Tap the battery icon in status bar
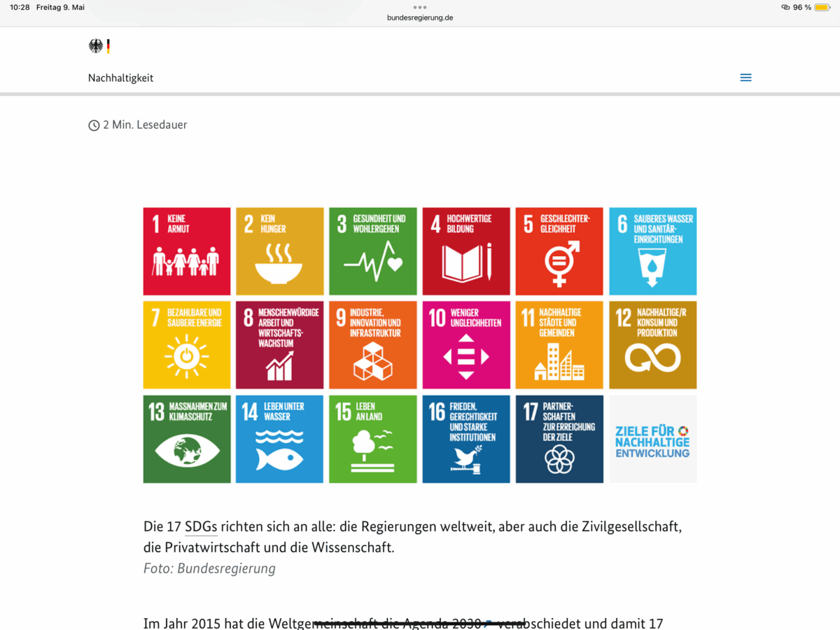840x630 pixels. (822, 7)
